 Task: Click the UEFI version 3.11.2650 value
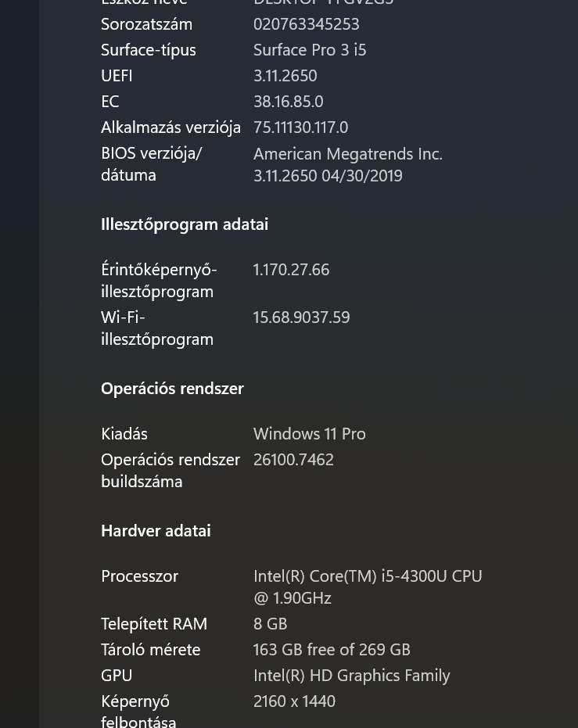tap(285, 76)
